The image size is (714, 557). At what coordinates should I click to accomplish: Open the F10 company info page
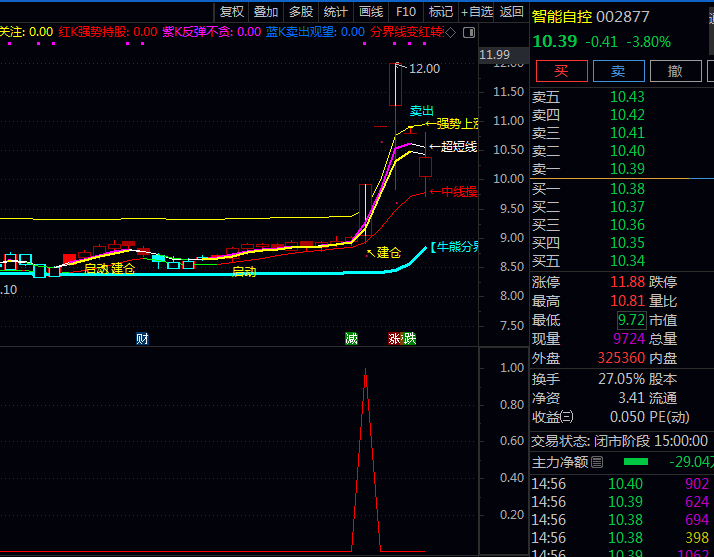(x=405, y=11)
